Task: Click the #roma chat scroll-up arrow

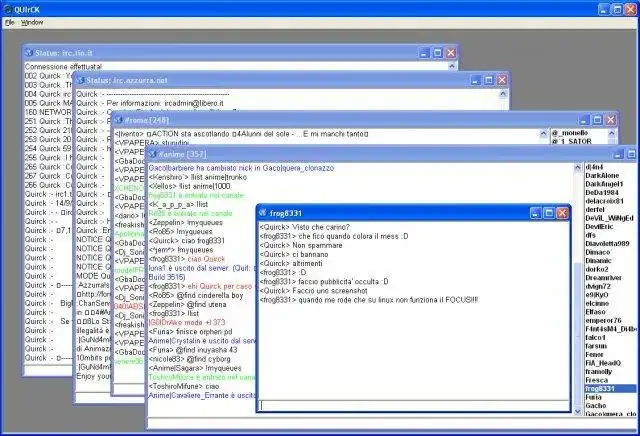Action: click(543, 133)
